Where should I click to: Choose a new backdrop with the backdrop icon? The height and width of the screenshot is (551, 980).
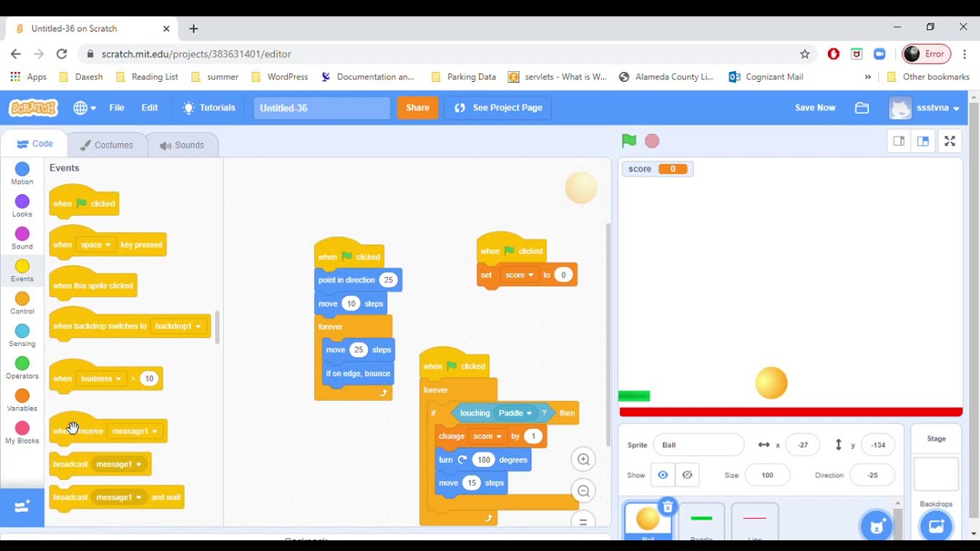pos(936,526)
